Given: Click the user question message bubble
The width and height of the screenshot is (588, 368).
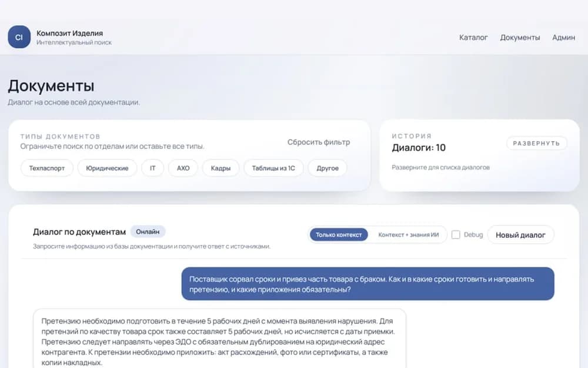Looking at the screenshot, I should tap(368, 284).
